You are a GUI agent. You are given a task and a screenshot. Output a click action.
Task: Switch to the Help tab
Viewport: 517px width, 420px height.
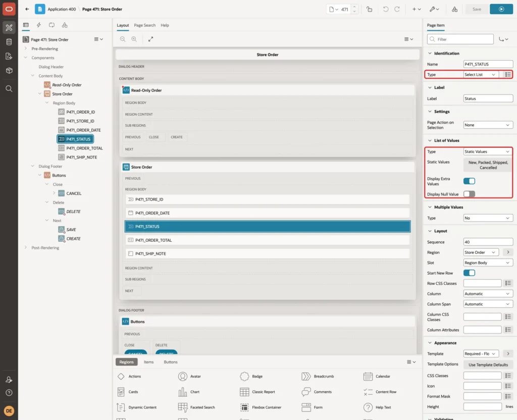coord(165,25)
